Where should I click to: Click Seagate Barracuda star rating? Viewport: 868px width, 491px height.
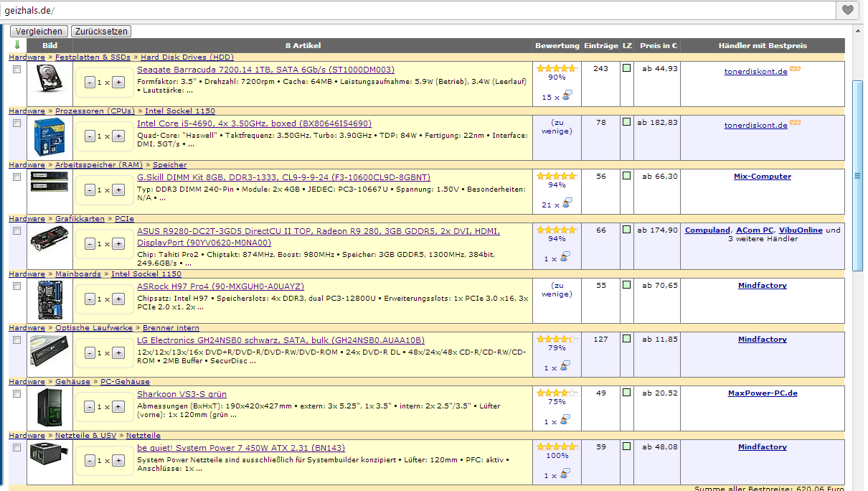556,68
